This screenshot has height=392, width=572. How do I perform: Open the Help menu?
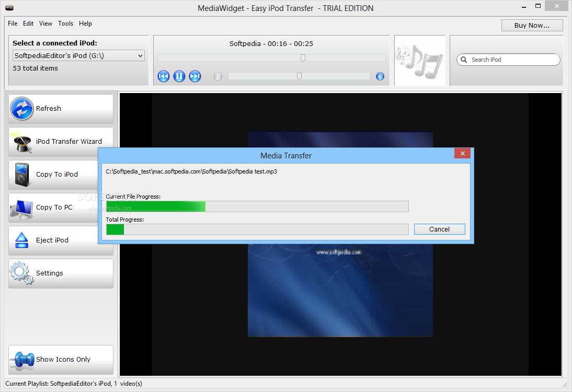tap(85, 24)
